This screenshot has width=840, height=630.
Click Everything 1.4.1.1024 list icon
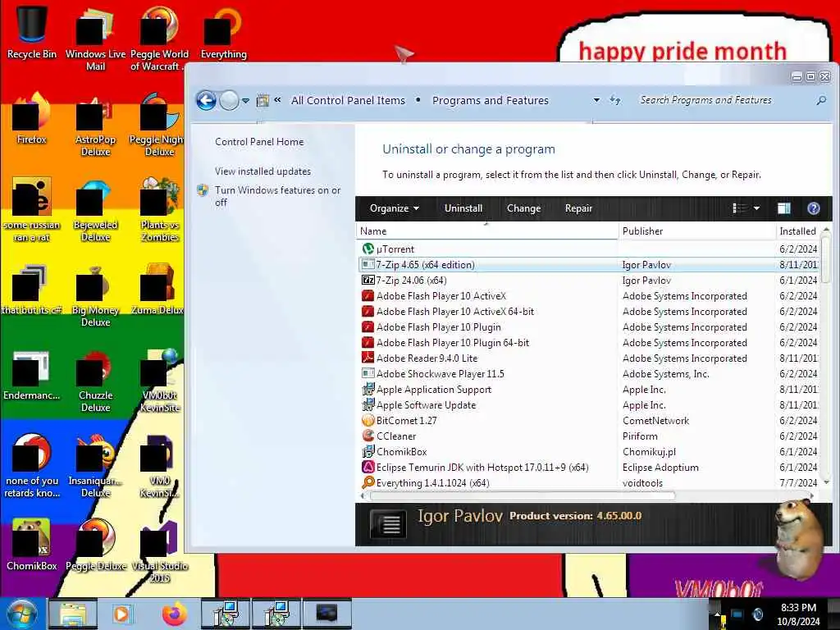[368, 482]
